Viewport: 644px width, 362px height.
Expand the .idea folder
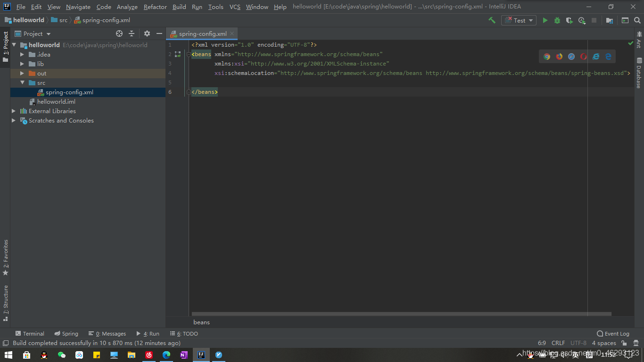point(22,54)
